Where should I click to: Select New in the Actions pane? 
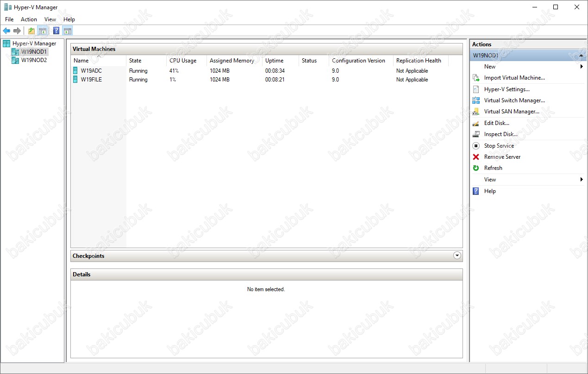(490, 67)
